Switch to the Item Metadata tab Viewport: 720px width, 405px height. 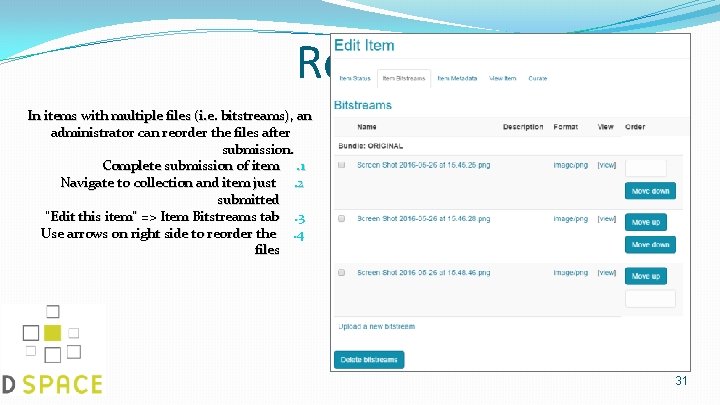pyautogui.click(x=457, y=79)
